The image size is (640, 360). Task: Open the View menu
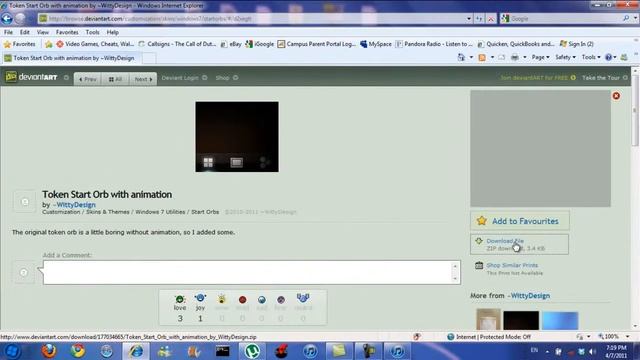(42, 32)
